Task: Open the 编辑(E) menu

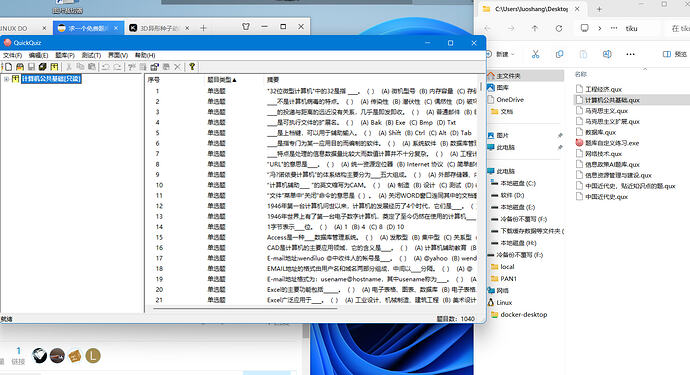Action: click(38, 55)
